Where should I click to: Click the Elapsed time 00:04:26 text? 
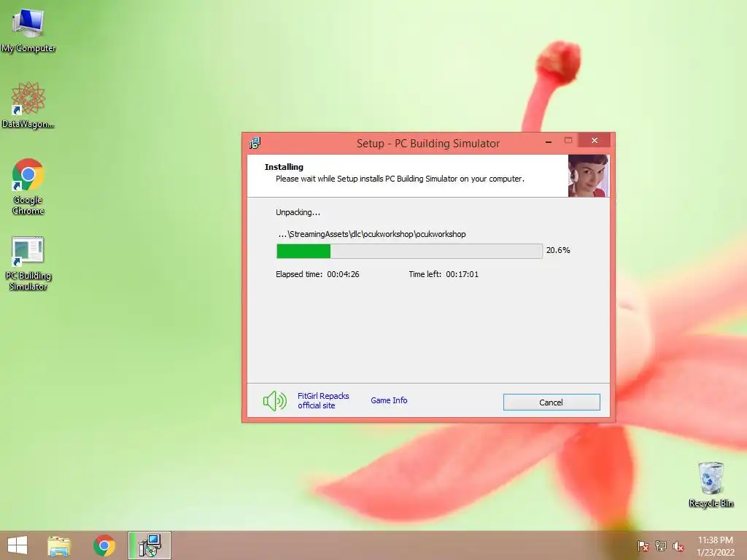(317, 274)
